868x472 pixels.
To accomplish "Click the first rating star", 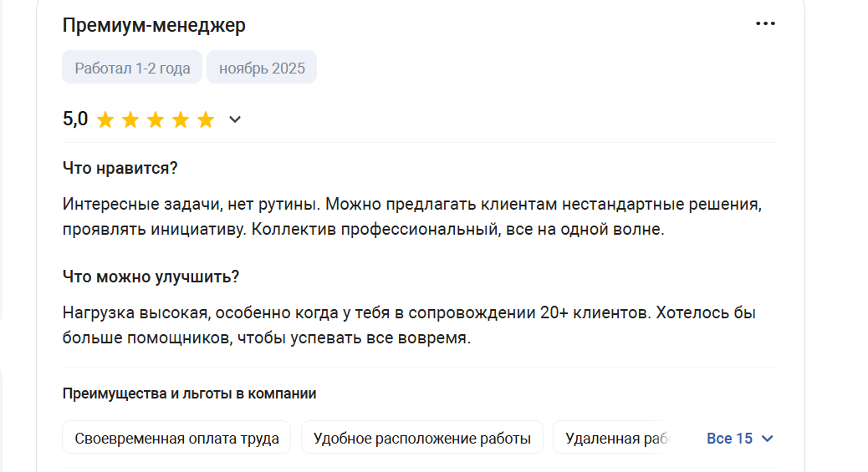I will (x=105, y=119).
